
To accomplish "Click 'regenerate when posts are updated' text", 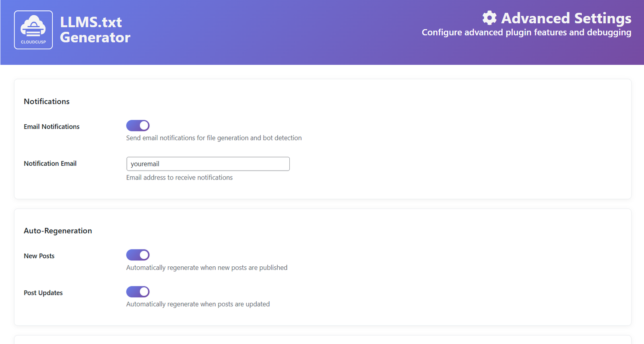I will click(x=198, y=304).
